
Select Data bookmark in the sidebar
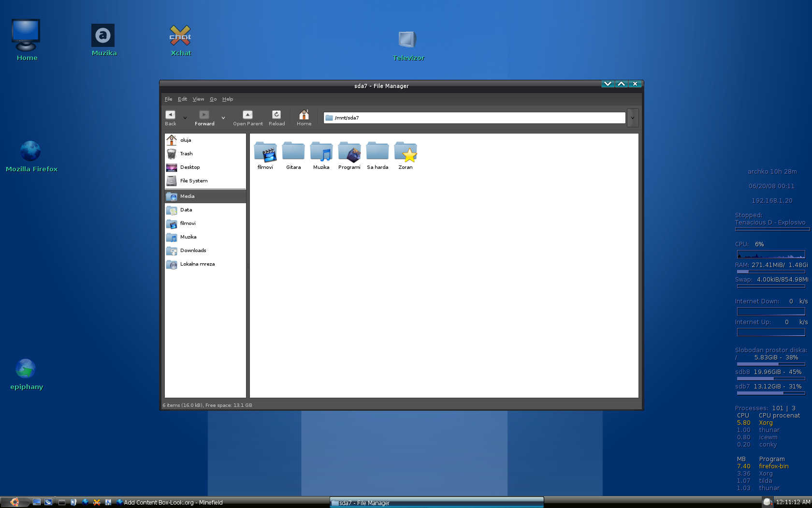click(x=205, y=210)
